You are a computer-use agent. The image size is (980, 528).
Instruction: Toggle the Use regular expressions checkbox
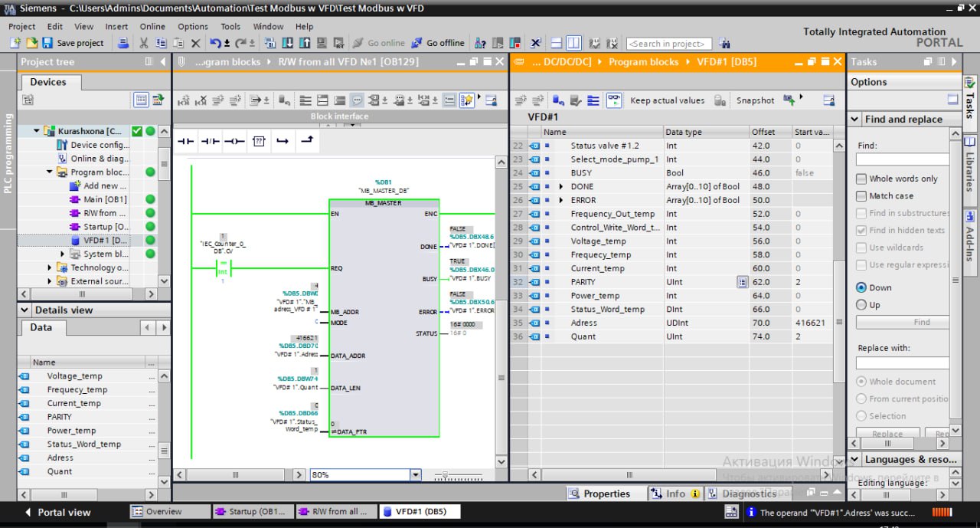pyautogui.click(x=861, y=265)
